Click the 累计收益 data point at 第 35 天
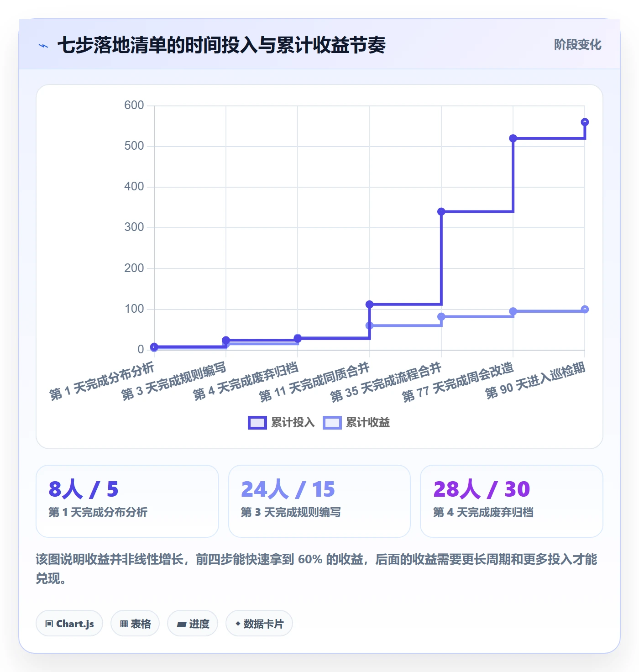Screen dimensions: 639x672 point(441,316)
